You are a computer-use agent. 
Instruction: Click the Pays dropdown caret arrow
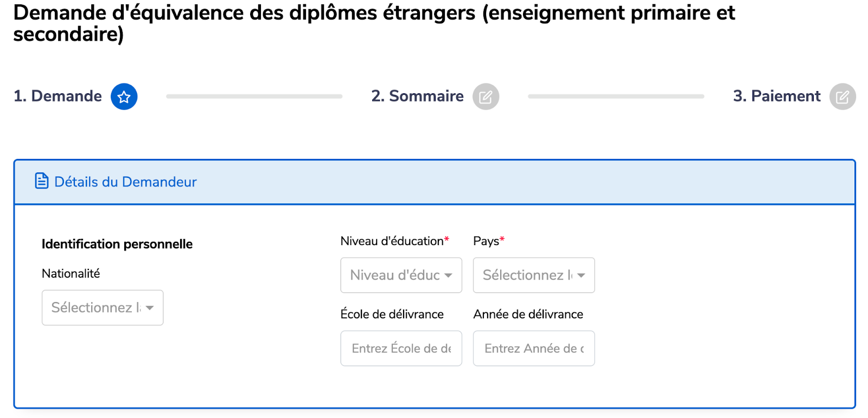click(x=581, y=275)
